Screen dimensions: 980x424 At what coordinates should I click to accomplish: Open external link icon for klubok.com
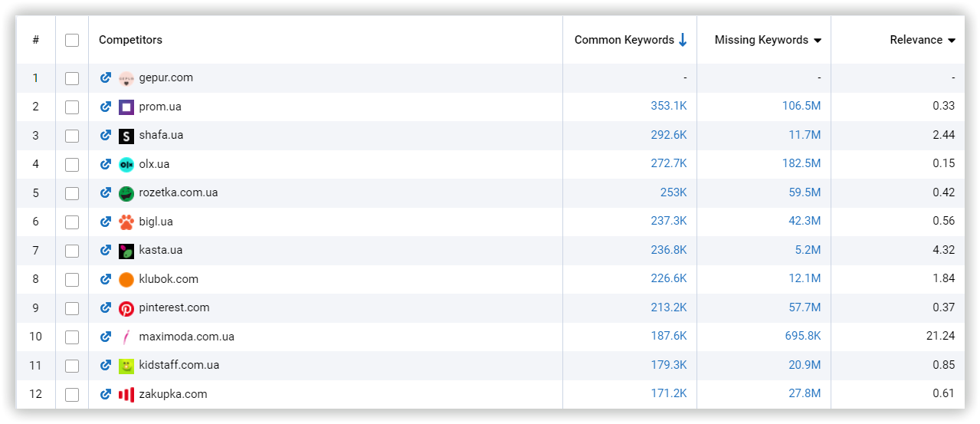coord(106,279)
